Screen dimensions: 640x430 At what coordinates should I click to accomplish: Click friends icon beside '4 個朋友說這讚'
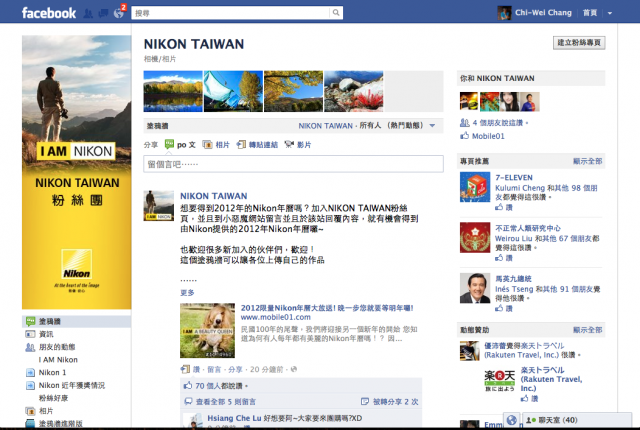tap(464, 122)
